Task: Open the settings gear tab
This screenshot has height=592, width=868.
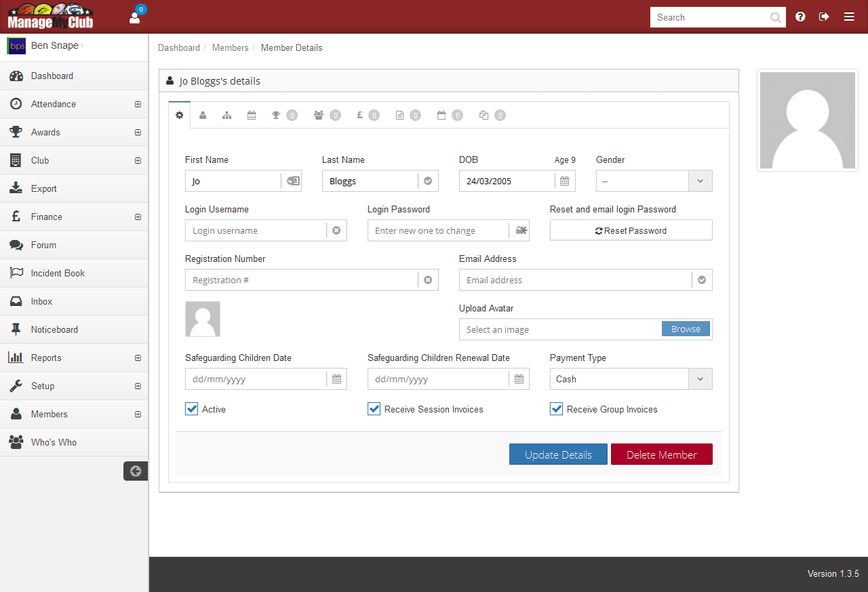Action: 179,115
